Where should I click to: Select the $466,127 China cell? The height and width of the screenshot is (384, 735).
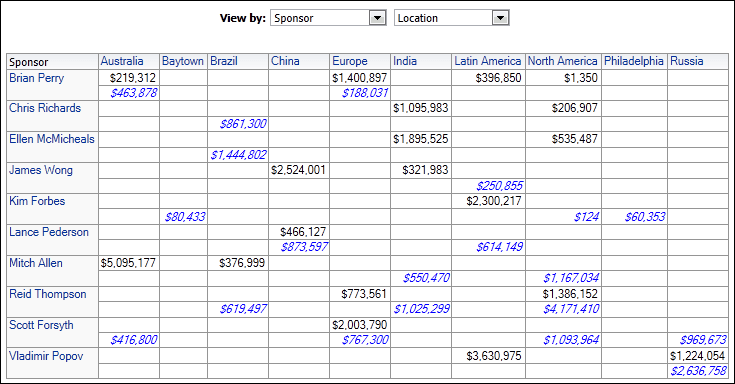pyautogui.click(x=299, y=232)
